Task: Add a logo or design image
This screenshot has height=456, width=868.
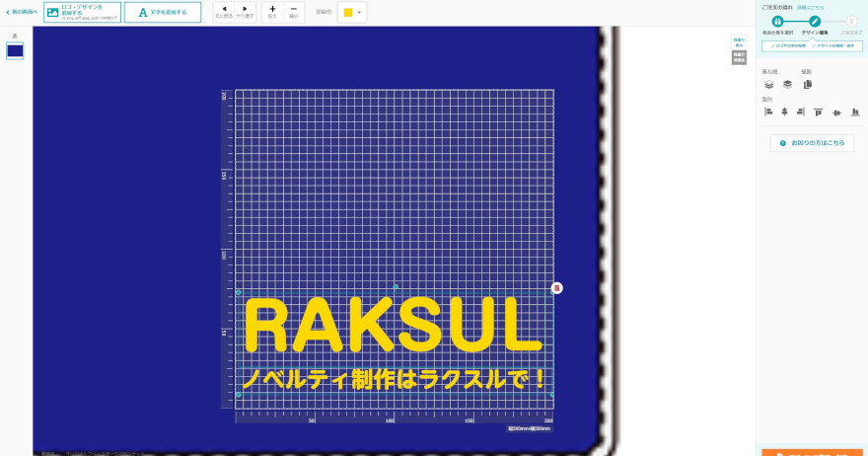Action: pyautogui.click(x=82, y=12)
